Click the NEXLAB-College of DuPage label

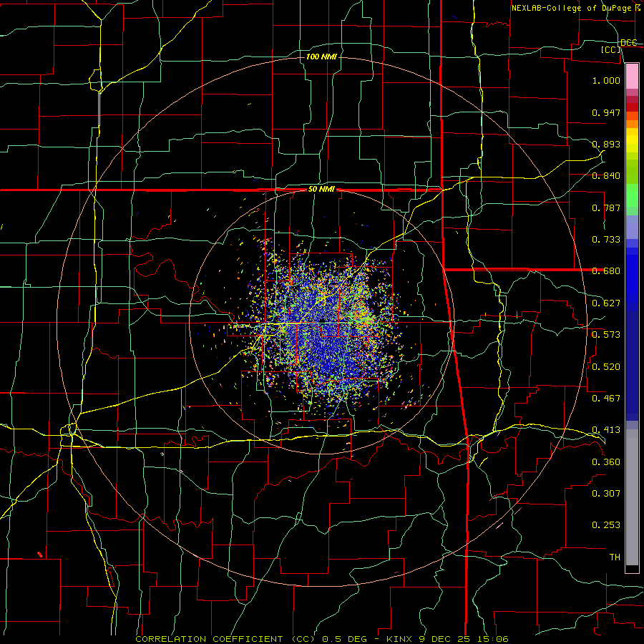click(x=571, y=8)
